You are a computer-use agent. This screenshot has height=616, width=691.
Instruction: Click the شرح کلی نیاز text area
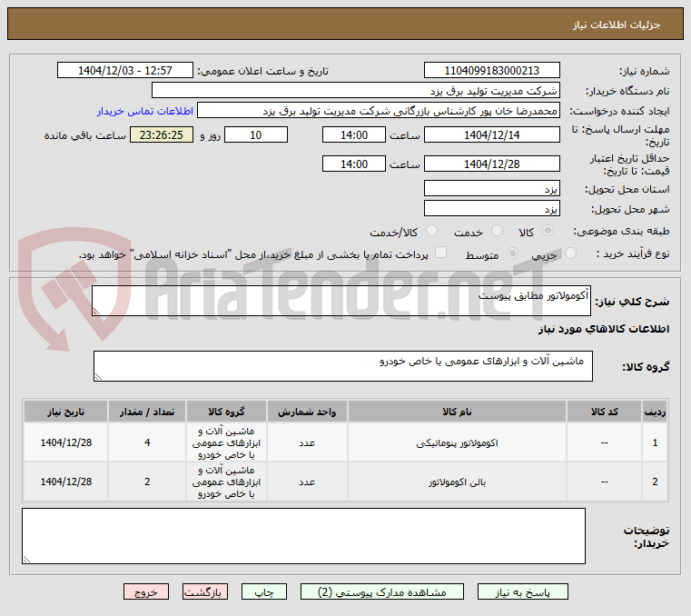point(341,301)
